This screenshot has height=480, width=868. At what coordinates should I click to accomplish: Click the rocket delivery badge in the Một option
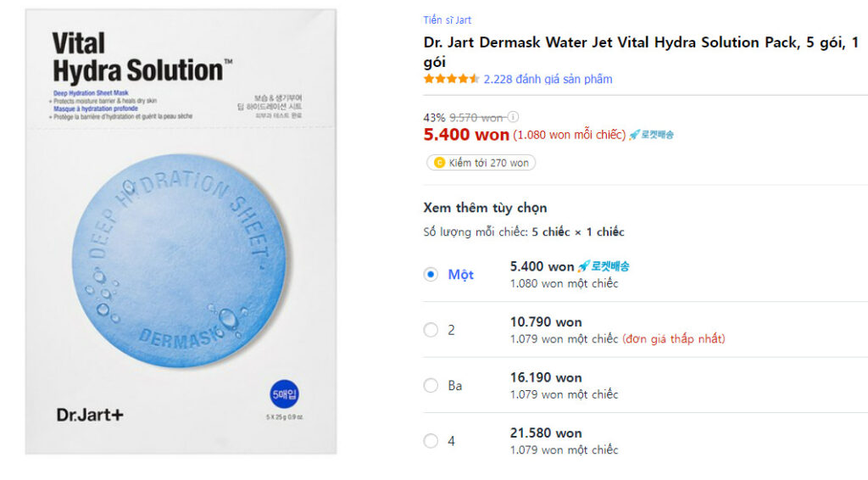(604, 266)
